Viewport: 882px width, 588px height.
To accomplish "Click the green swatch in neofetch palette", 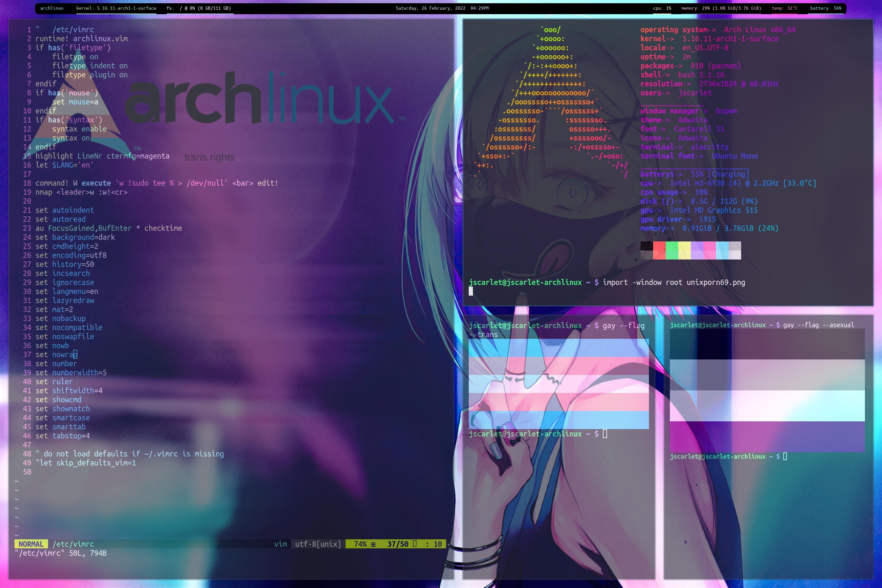I will tap(671, 250).
